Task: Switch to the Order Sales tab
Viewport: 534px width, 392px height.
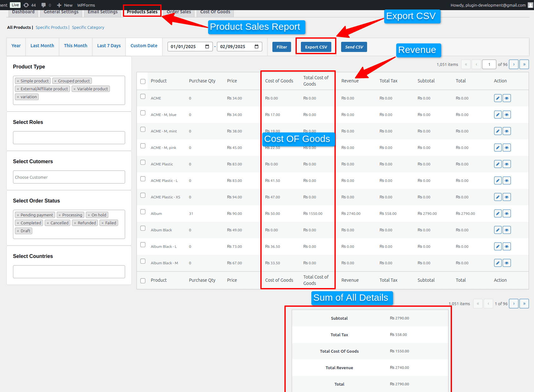Action: click(179, 12)
